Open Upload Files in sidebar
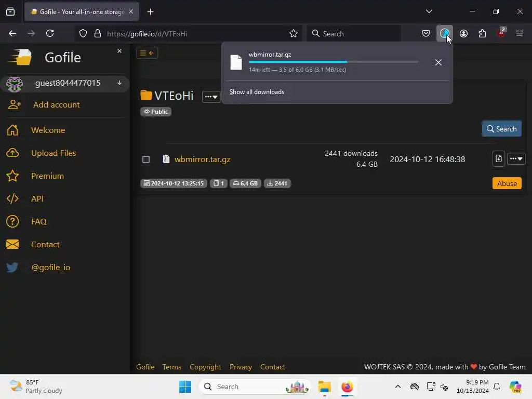 click(x=54, y=153)
